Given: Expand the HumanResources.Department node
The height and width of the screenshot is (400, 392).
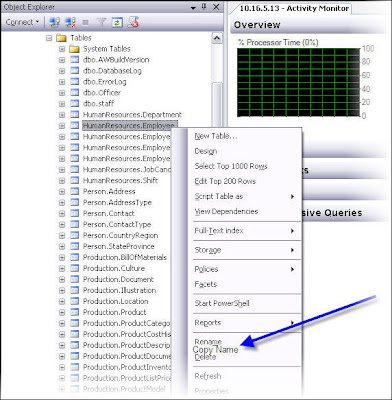Looking at the screenshot, I should tap(62, 115).
